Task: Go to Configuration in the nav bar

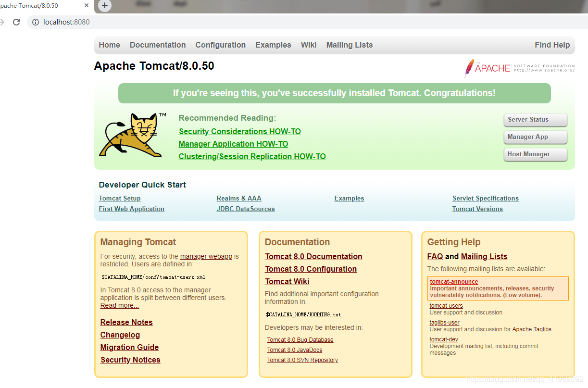Action: tap(220, 45)
